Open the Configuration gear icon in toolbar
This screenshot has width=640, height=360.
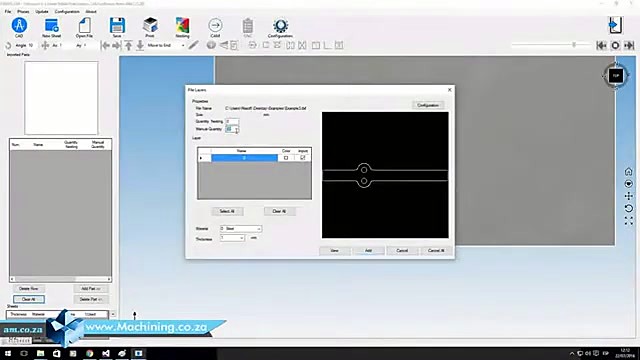[x=280, y=26]
